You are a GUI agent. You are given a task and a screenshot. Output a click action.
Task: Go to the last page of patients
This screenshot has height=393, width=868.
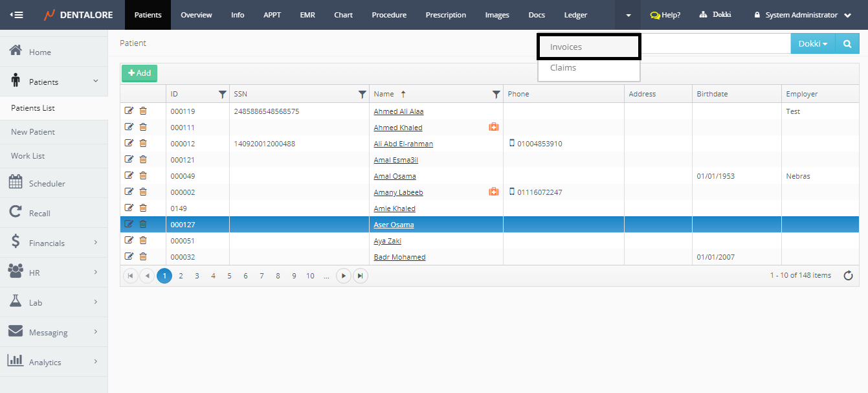tap(361, 276)
